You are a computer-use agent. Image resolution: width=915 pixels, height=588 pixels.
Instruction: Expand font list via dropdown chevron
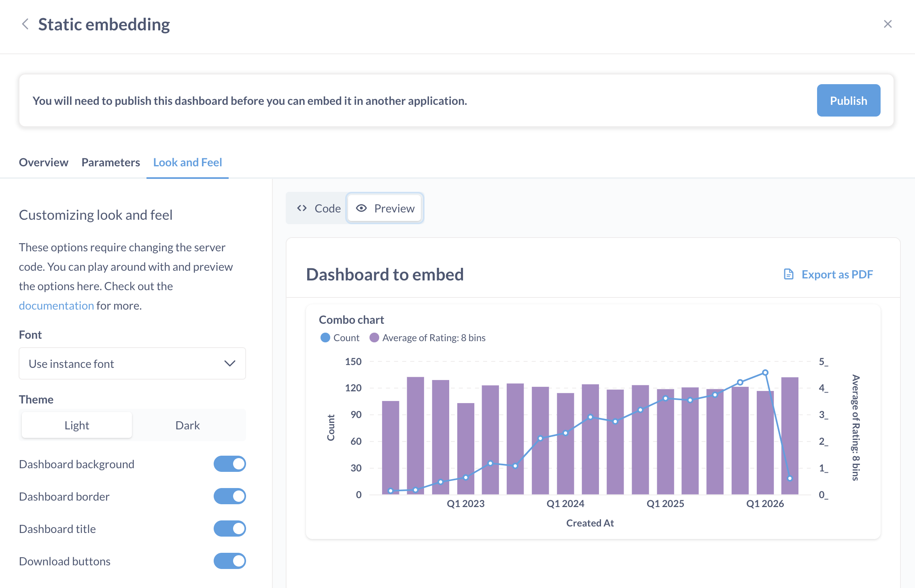click(x=230, y=364)
